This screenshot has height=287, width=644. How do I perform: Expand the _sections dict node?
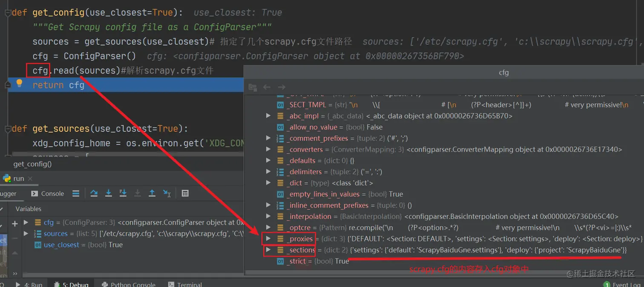pos(268,249)
